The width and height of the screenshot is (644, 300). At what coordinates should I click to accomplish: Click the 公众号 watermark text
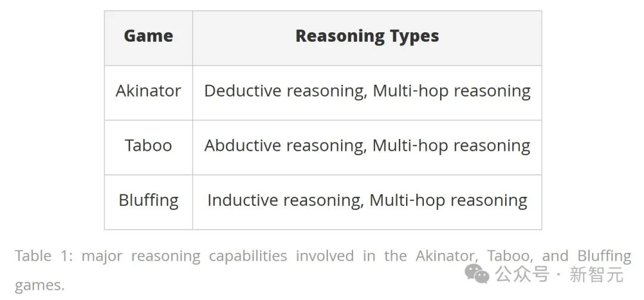(x=522, y=274)
